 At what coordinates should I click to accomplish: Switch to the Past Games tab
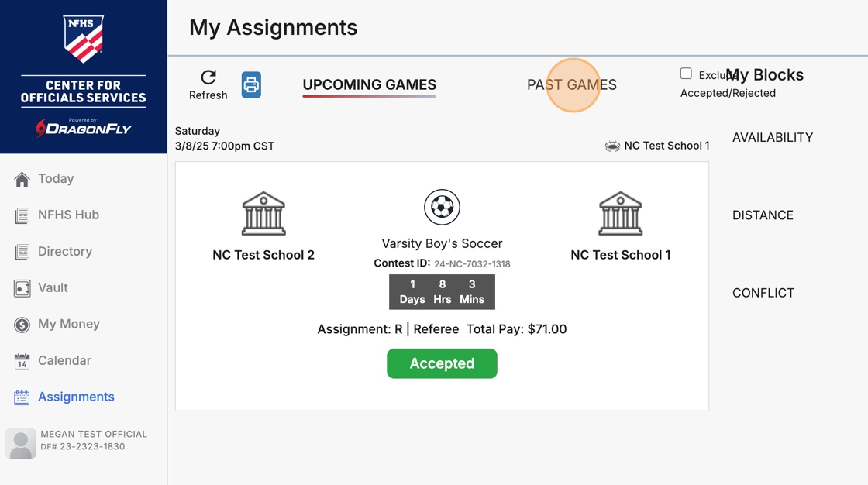[572, 84]
